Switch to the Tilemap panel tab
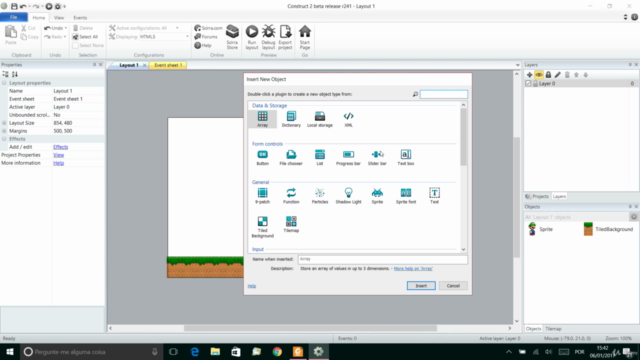The image size is (640, 360). (x=553, y=329)
